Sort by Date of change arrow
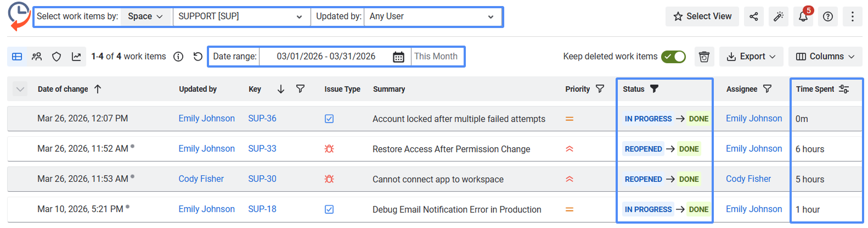868x228 pixels. tap(98, 89)
